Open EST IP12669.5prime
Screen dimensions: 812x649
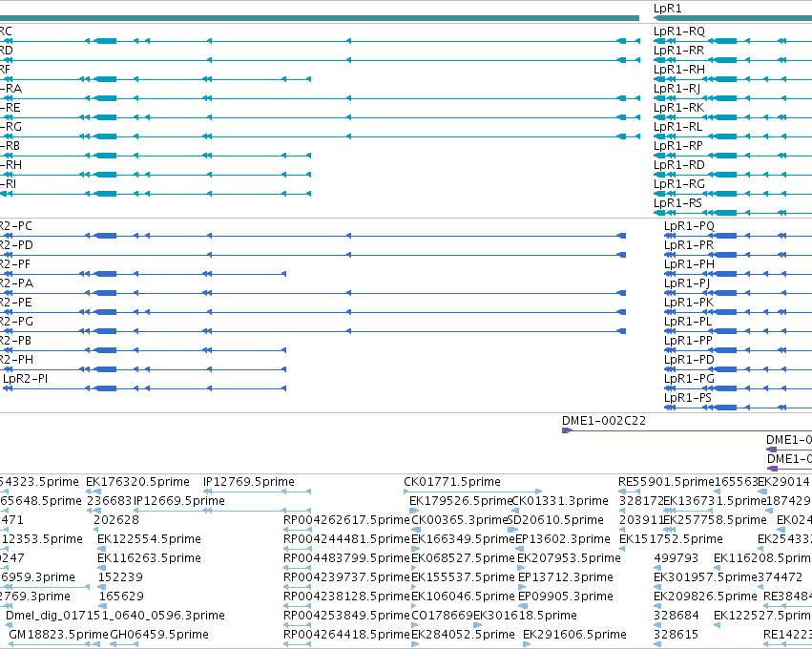179,501
